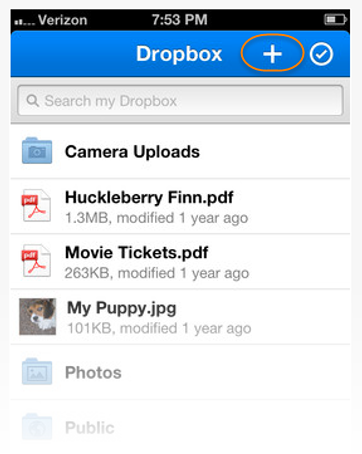
Task: Click the 1.3MB modified details text
Action: tap(157, 218)
